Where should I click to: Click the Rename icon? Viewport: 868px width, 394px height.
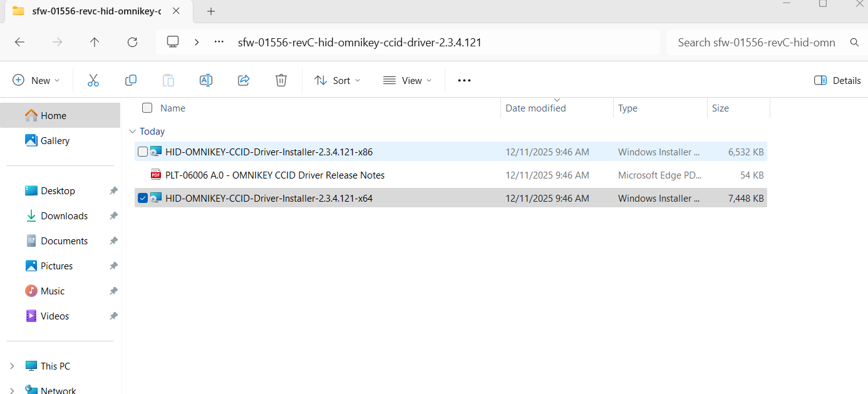206,80
